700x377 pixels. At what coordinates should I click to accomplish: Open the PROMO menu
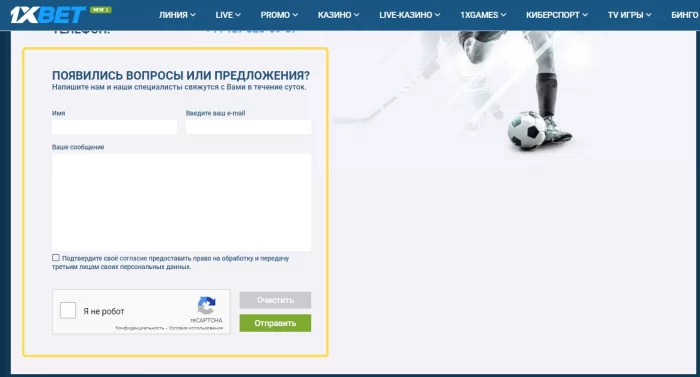(279, 15)
